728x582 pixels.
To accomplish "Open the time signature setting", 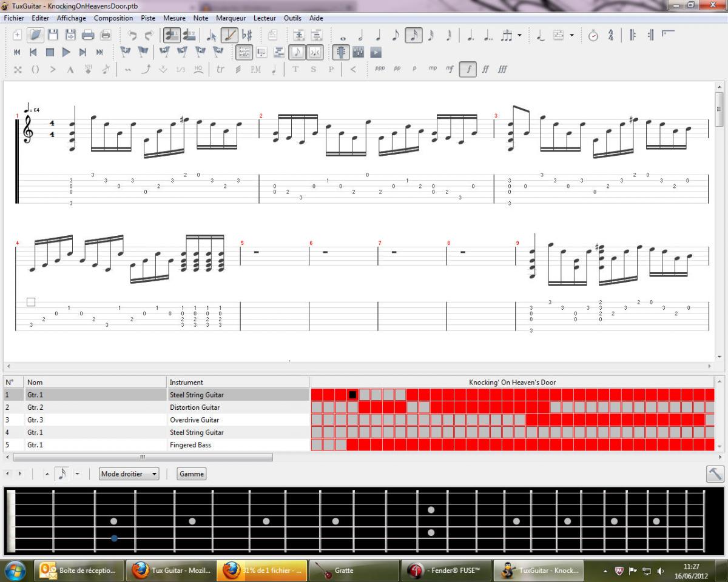I will click(610, 35).
